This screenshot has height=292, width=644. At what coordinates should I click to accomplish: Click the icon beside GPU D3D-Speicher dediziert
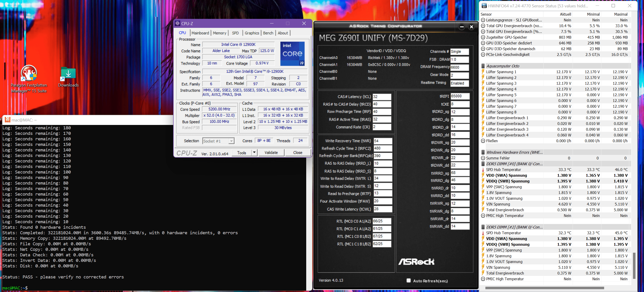point(483,43)
